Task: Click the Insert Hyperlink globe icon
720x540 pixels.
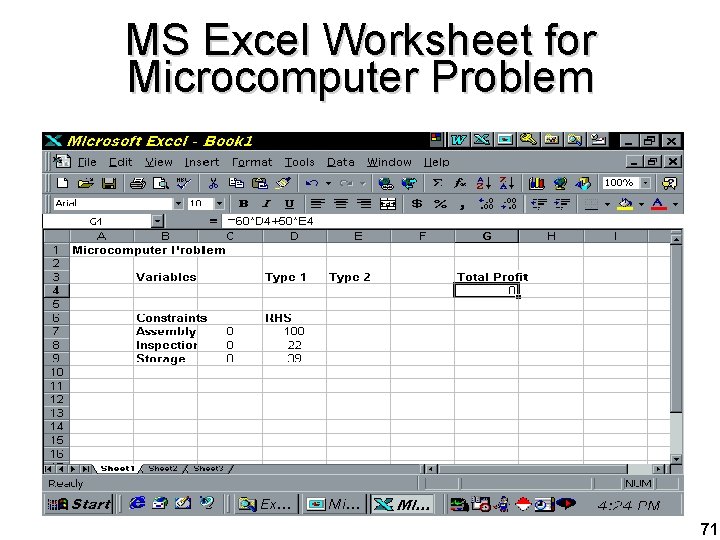Action: (385, 184)
